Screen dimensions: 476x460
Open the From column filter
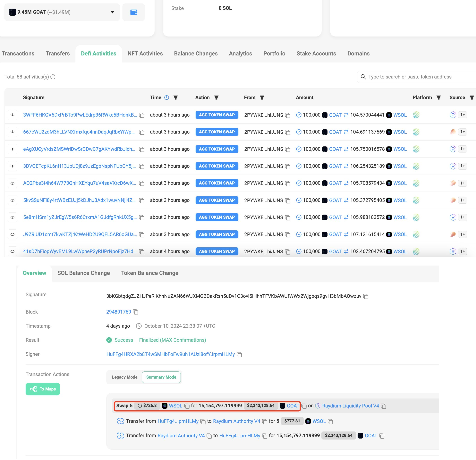click(x=262, y=98)
